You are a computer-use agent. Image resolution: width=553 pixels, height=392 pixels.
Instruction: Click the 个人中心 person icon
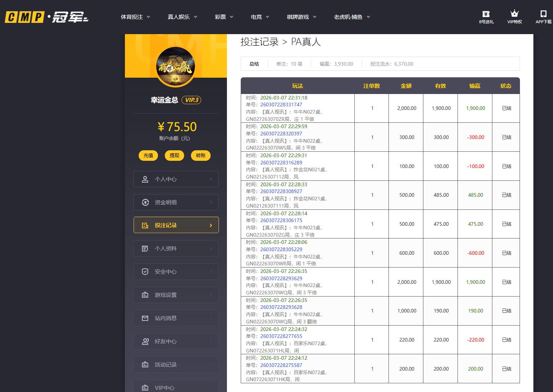145,179
